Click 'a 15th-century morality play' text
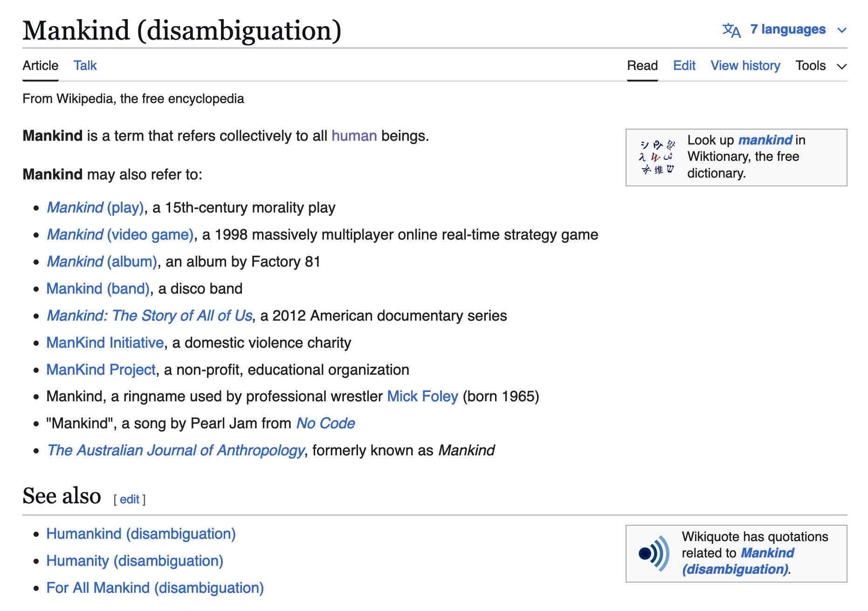This screenshot has width=868, height=611. tap(244, 207)
